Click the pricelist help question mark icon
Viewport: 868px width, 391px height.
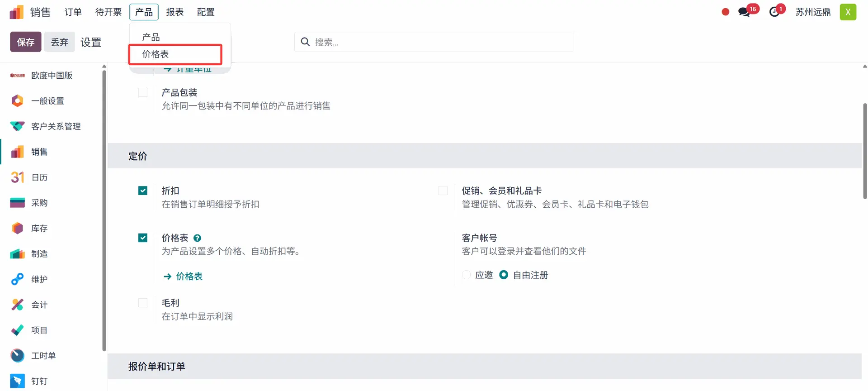[x=197, y=238]
